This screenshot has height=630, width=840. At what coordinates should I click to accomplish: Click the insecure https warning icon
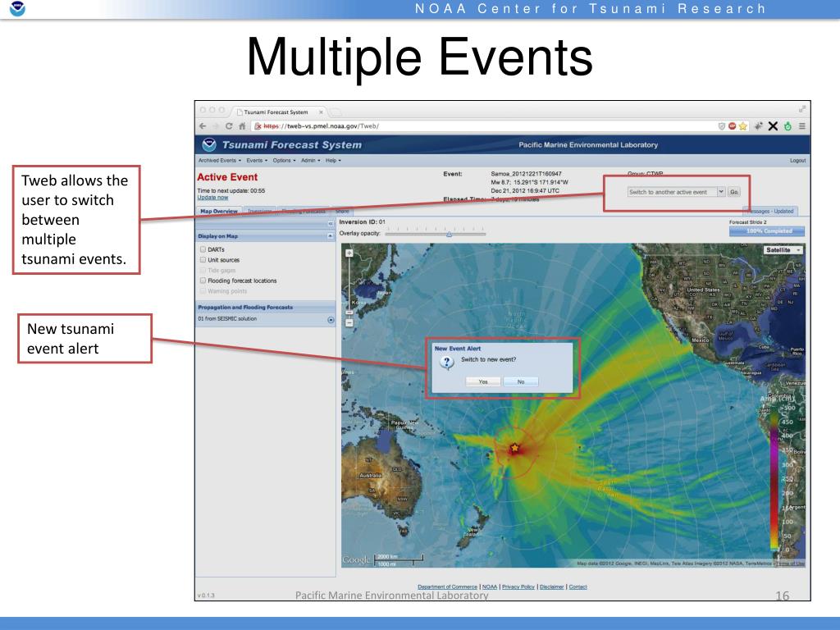(258, 126)
